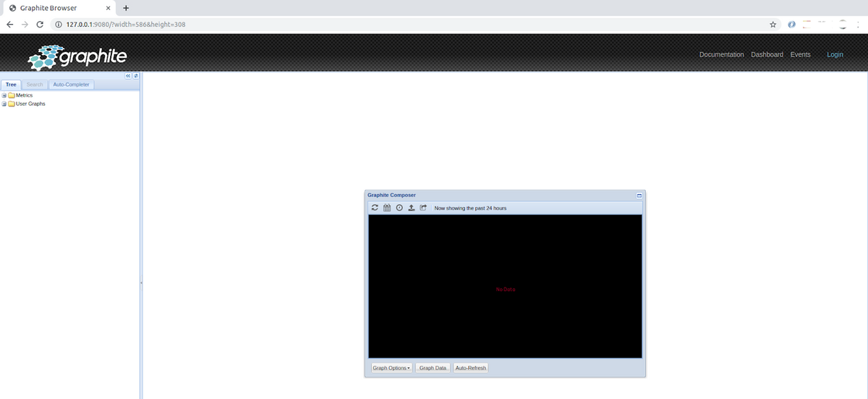Click the Metrics folder icon
This screenshot has width=868, height=399.
pos(12,96)
